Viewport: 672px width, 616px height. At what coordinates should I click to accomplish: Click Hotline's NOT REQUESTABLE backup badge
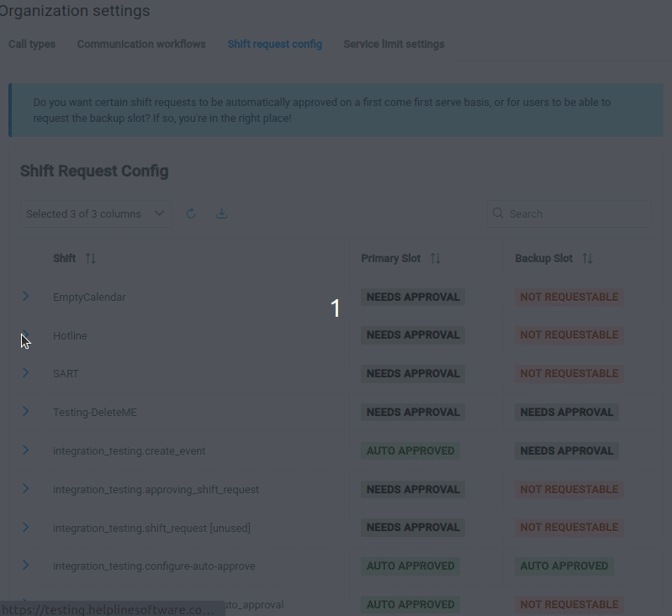click(569, 334)
